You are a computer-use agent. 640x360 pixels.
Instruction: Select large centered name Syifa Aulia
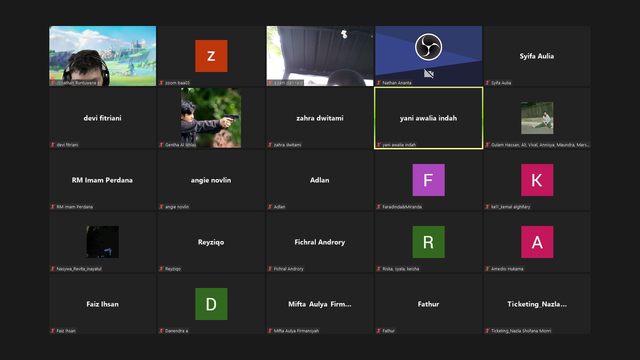pyautogui.click(x=537, y=56)
